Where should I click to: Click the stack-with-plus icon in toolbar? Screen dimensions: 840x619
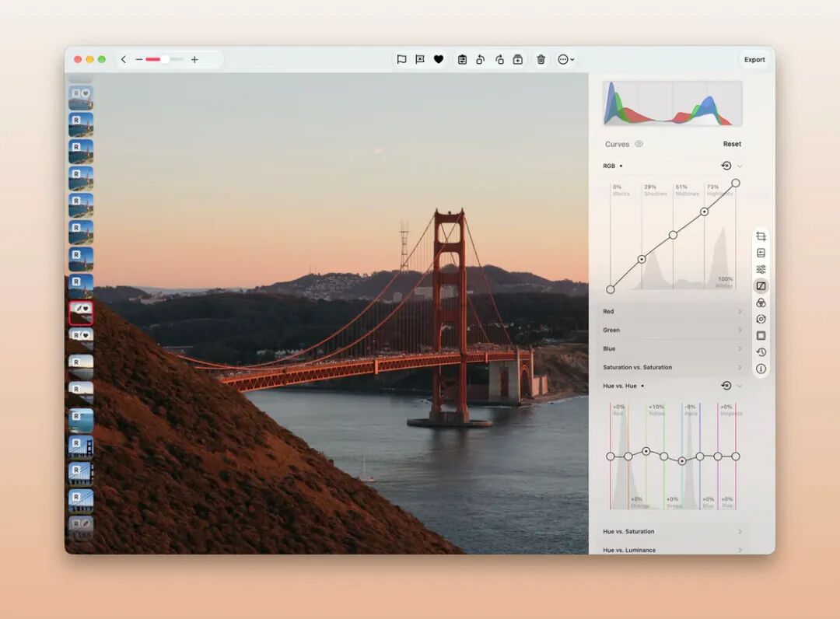pyautogui.click(x=517, y=59)
